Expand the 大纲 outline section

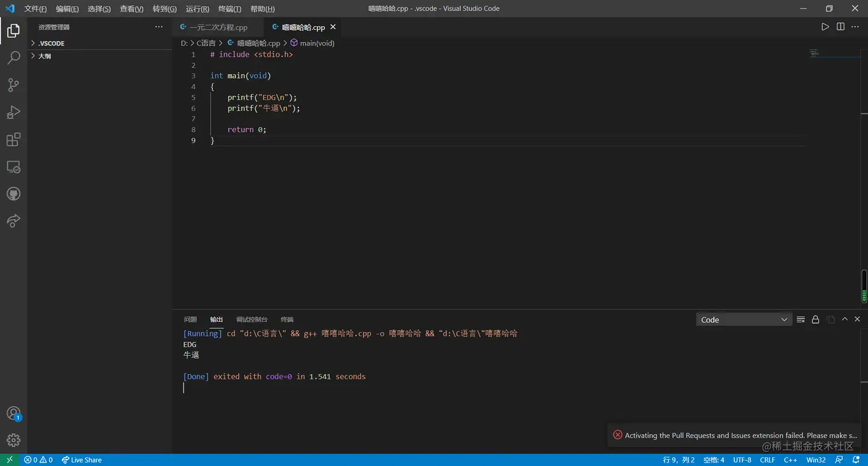coord(100,56)
